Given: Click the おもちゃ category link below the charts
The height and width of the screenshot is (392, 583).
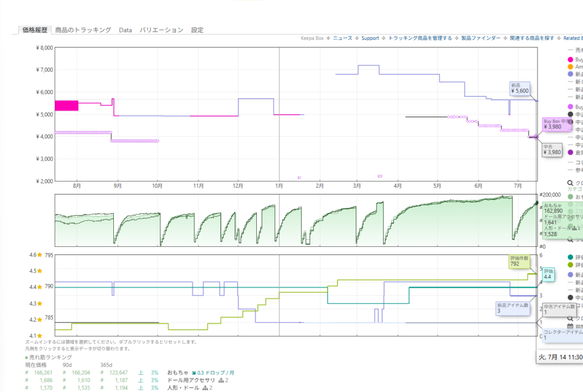Looking at the screenshot, I should point(178,373).
